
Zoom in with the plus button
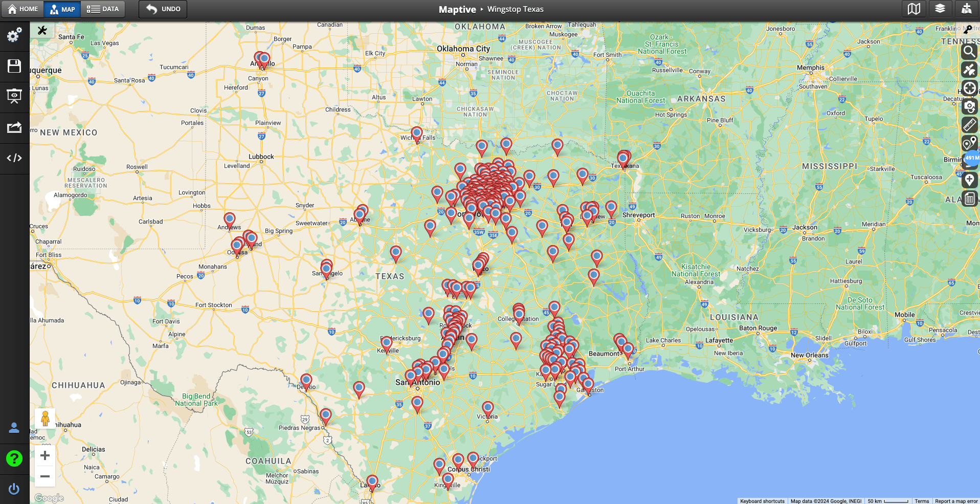click(45, 455)
